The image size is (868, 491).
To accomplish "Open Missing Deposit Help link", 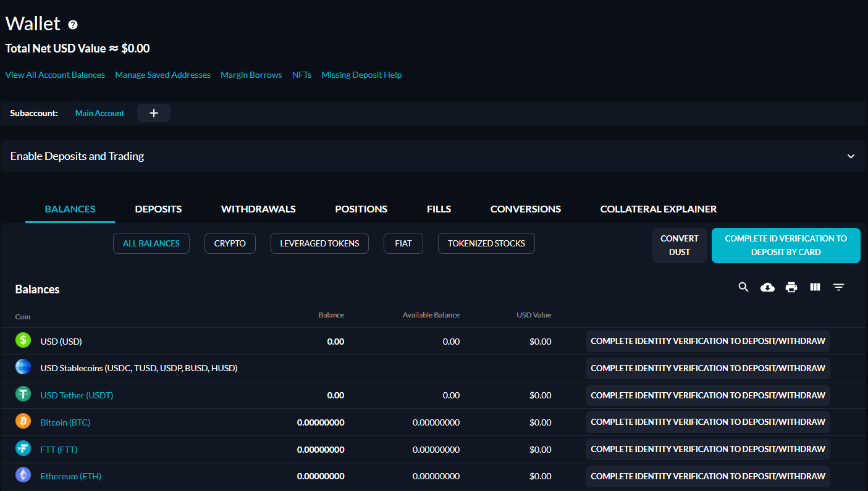I will tap(361, 75).
